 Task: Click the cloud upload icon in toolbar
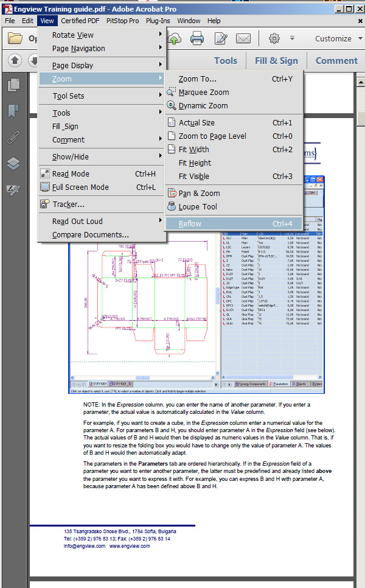click(174, 38)
